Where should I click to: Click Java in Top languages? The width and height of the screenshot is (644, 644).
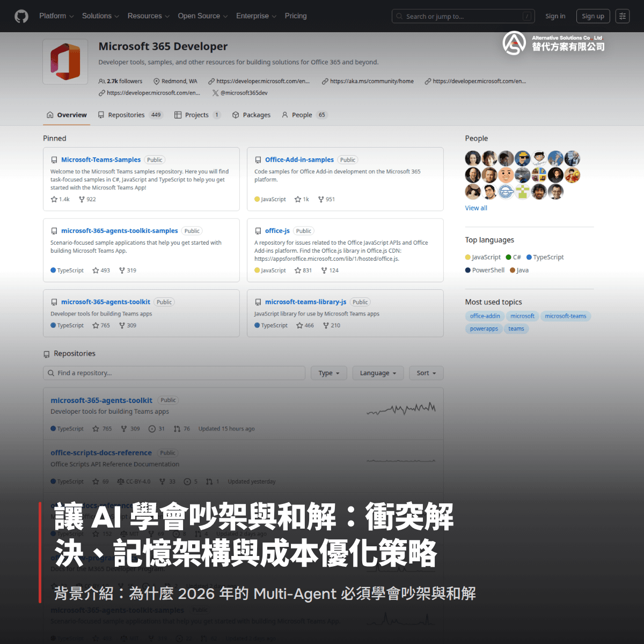(519, 270)
